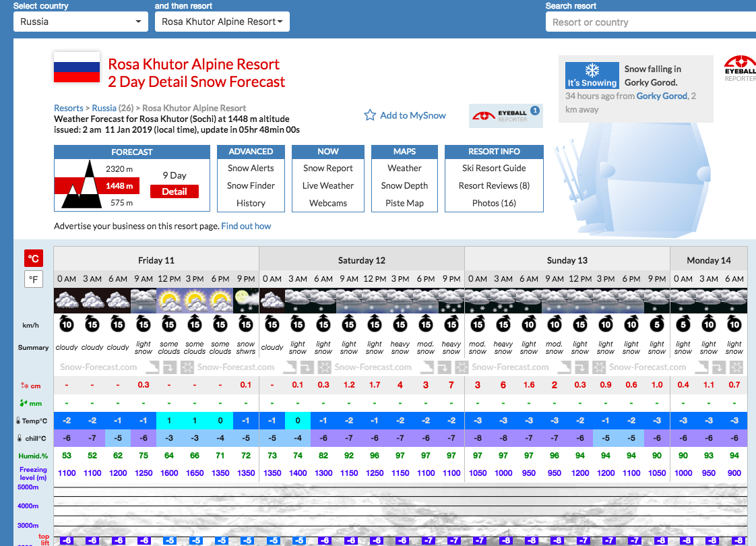The width and height of the screenshot is (756, 546).
Task: Click the Russia breadcrumb link
Action: click(x=104, y=108)
